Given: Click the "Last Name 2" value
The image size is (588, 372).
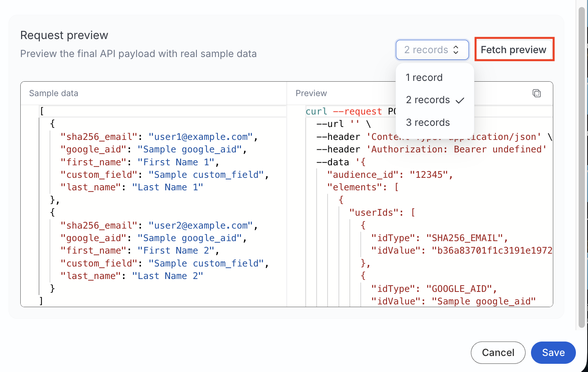Looking at the screenshot, I should click(x=167, y=276).
